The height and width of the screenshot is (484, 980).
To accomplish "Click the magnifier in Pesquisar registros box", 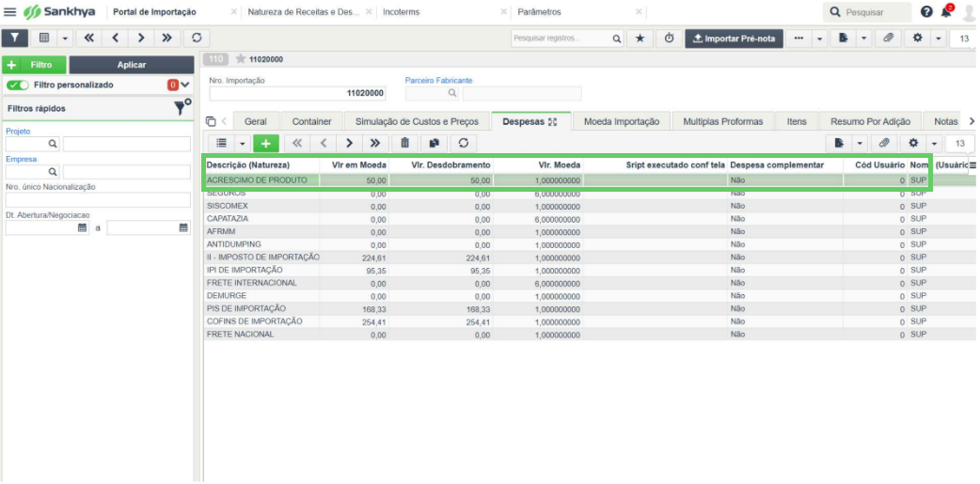I will tap(616, 39).
